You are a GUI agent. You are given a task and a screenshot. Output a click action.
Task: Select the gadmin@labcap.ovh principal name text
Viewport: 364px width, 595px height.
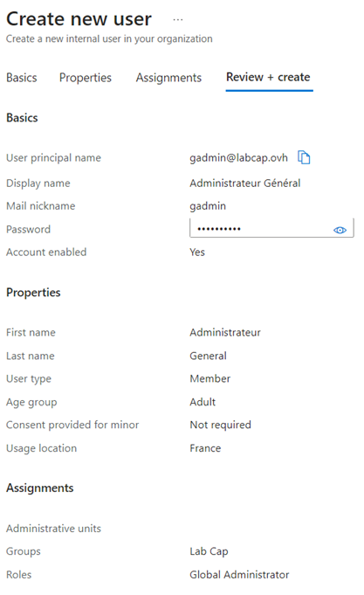click(238, 157)
